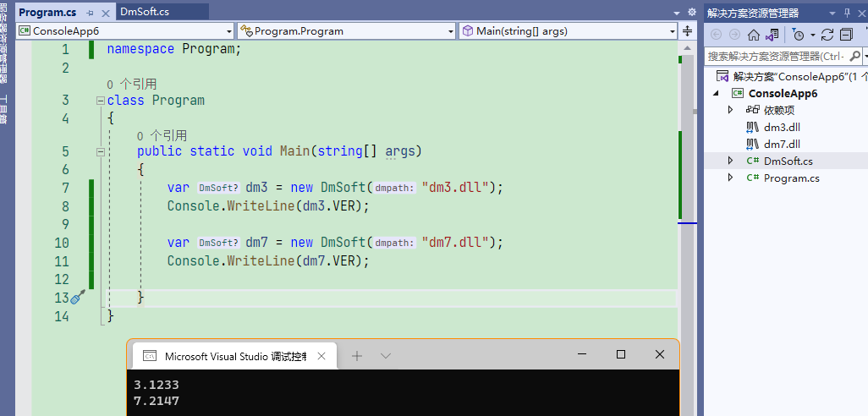Click the "dm3.dll" string literal
Viewport: 868px width, 416px height.
457,188
